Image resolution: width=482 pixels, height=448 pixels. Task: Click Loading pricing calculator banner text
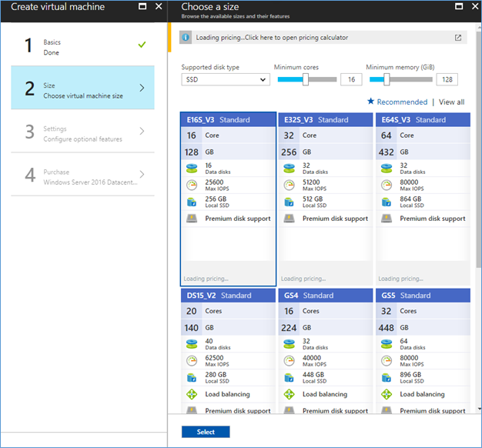[x=272, y=38]
